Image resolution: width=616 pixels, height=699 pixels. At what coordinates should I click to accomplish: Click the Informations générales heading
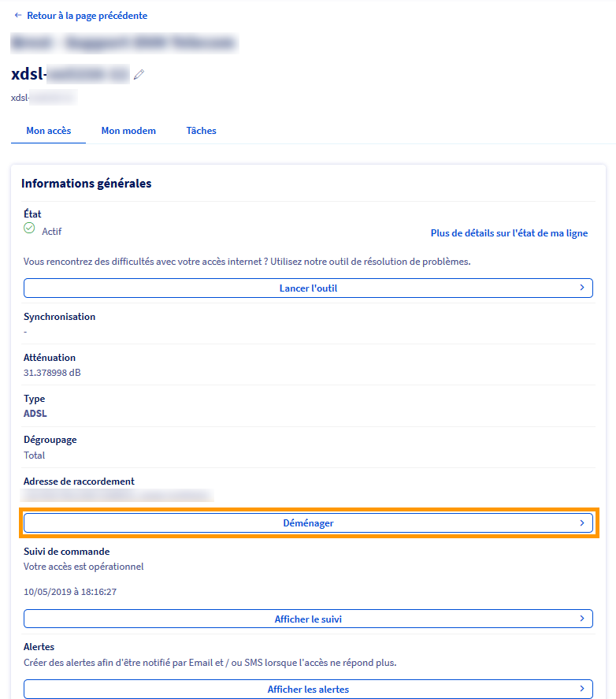click(87, 184)
